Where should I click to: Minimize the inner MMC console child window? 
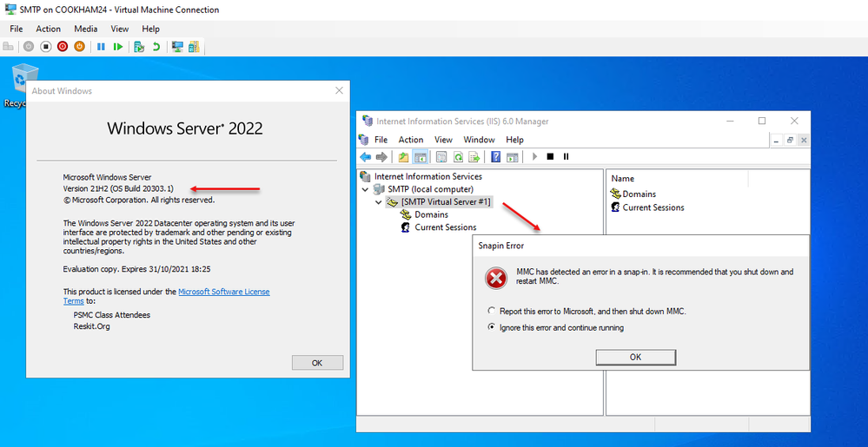click(777, 140)
